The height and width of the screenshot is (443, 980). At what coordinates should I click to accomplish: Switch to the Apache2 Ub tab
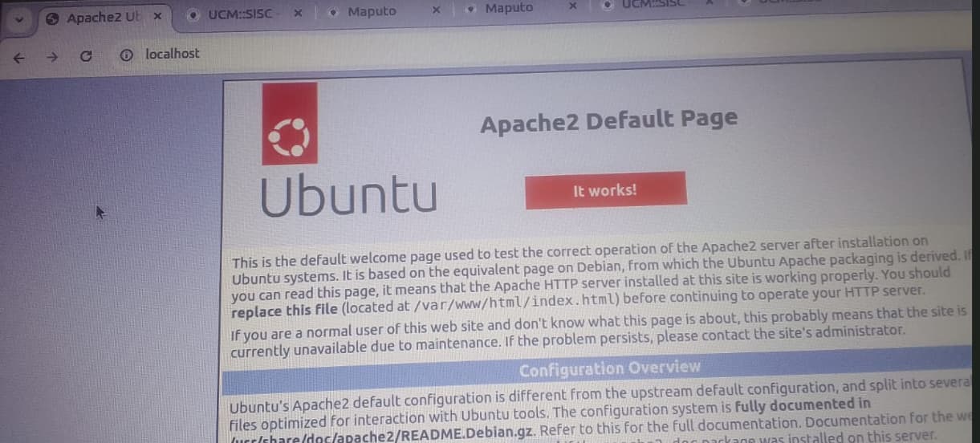pyautogui.click(x=103, y=17)
